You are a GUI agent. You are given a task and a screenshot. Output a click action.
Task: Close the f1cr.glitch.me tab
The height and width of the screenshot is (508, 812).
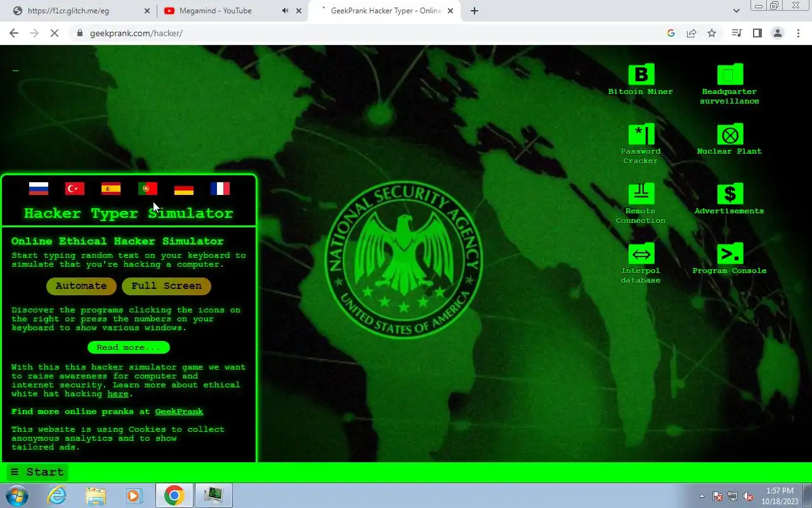pyautogui.click(x=147, y=11)
